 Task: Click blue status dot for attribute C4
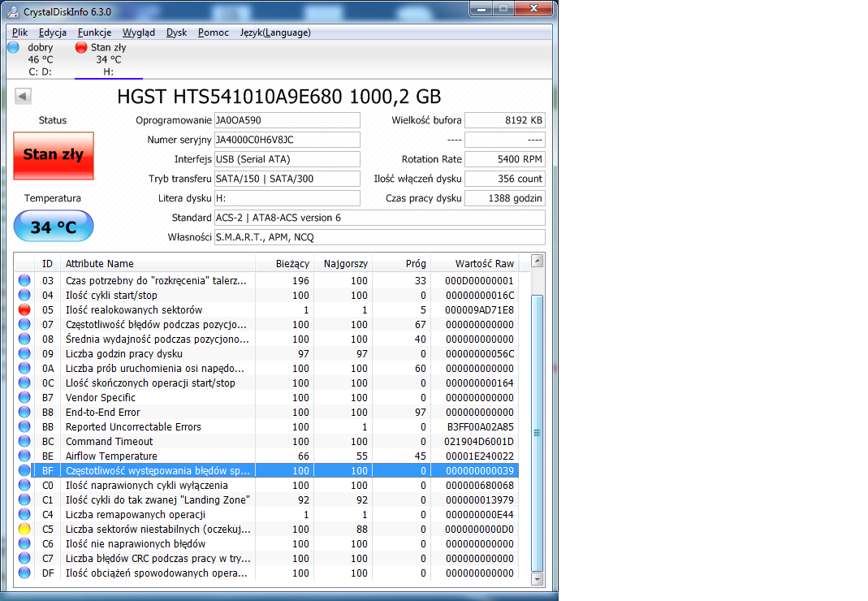click(x=24, y=515)
